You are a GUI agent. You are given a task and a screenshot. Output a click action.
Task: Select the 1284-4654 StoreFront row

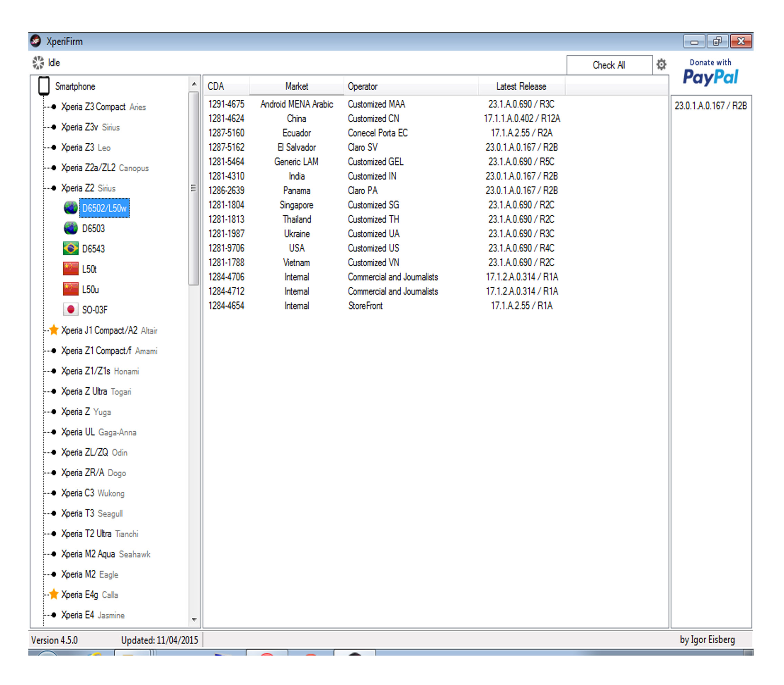(436, 305)
